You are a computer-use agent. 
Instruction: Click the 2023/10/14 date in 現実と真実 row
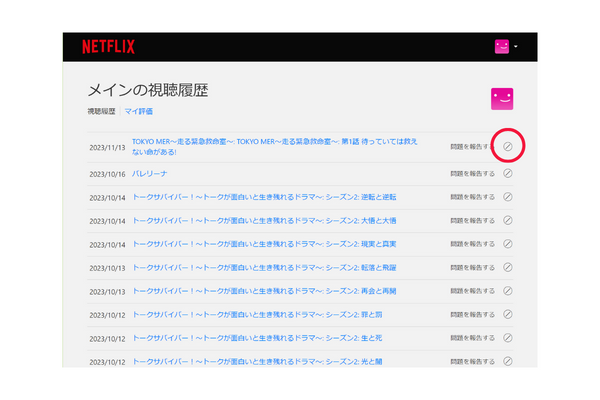point(108,245)
